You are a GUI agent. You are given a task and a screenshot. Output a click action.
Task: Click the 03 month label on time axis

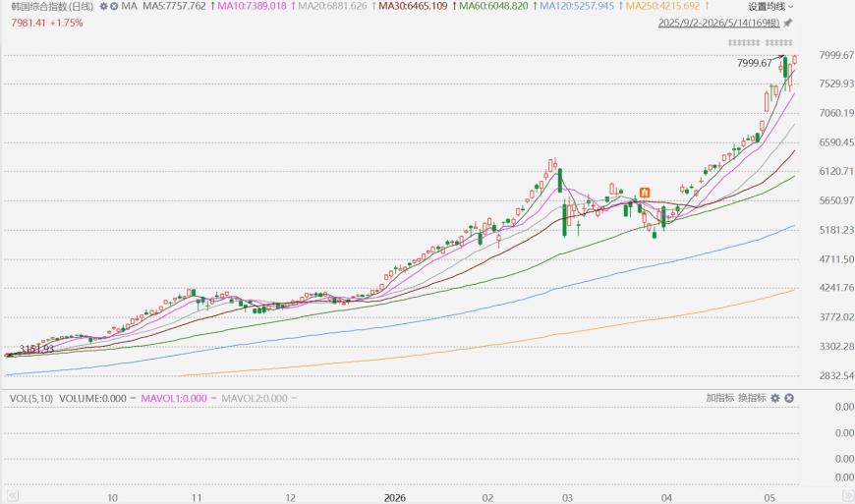(568, 497)
